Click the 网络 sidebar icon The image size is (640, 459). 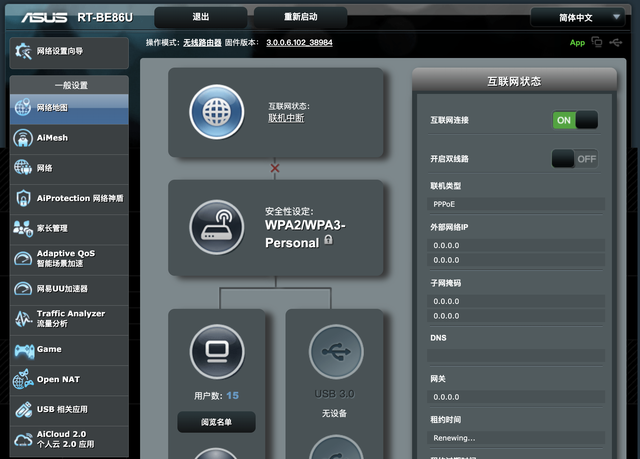[x=23, y=168]
